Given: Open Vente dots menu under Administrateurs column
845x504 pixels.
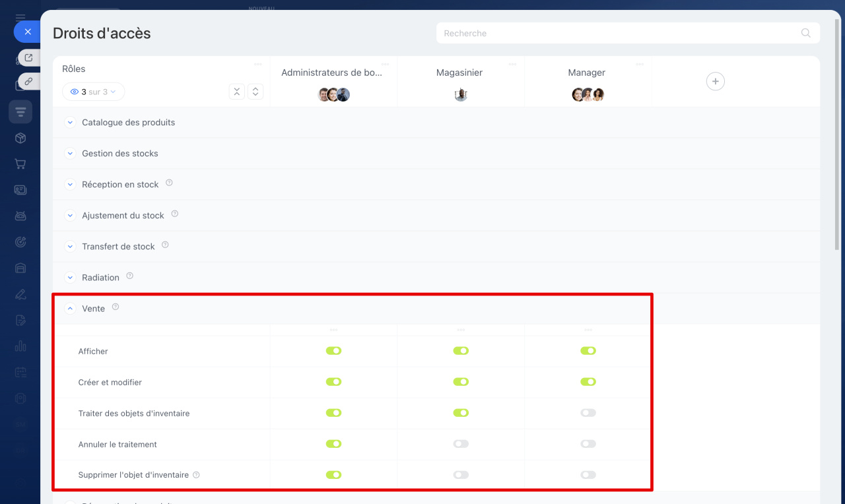Looking at the screenshot, I should click(x=333, y=330).
